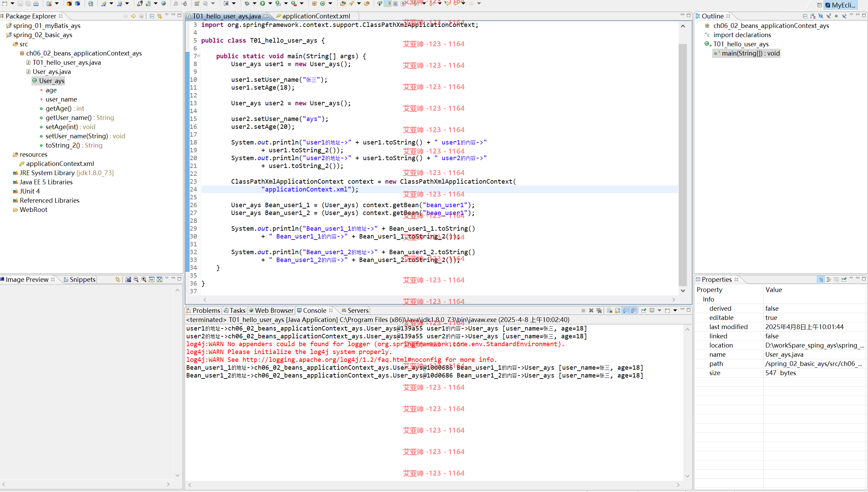Toggle Show Console on standard output
The image size is (868, 492).
pyautogui.click(x=626, y=310)
